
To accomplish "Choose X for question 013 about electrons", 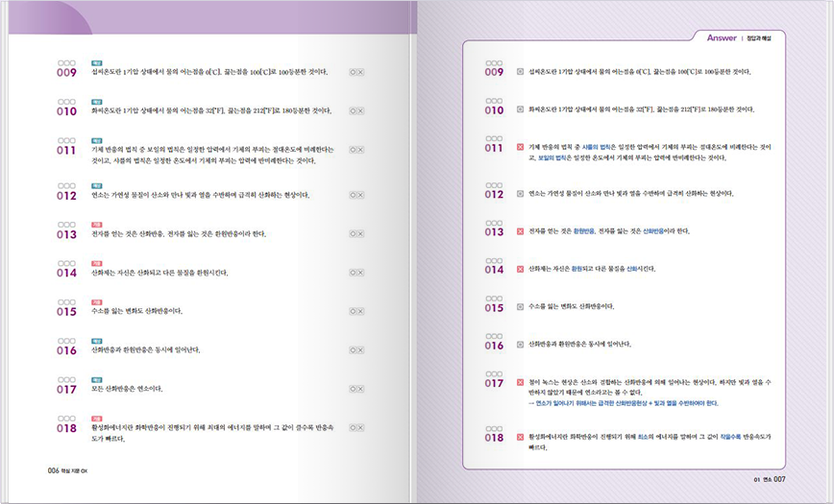I will (361, 234).
